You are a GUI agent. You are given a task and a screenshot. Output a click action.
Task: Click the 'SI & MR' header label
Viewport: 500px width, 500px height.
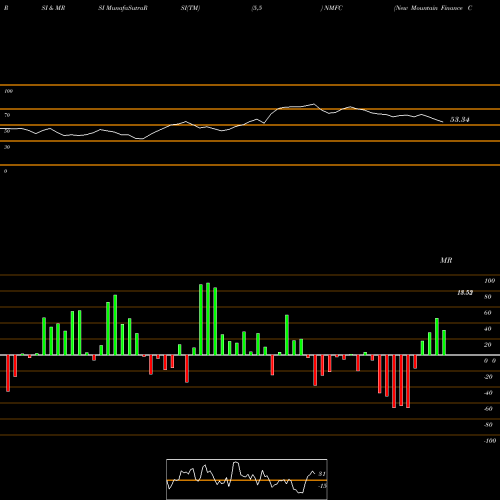[53, 8]
